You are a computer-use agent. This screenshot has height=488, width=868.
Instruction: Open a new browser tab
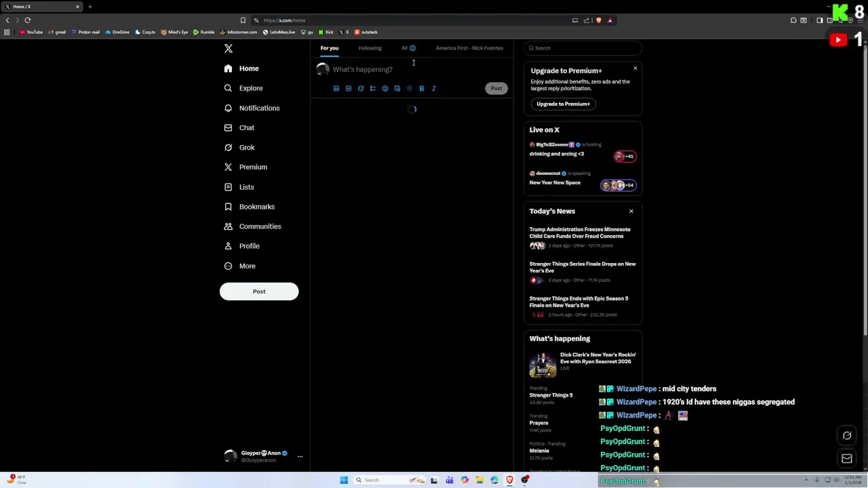pyautogui.click(x=90, y=7)
